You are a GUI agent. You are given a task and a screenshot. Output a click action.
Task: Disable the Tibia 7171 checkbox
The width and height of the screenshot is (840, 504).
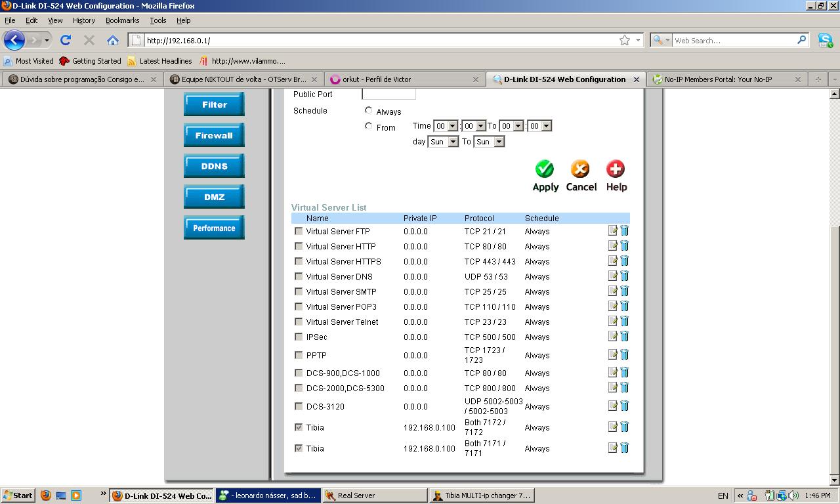(x=299, y=448)
